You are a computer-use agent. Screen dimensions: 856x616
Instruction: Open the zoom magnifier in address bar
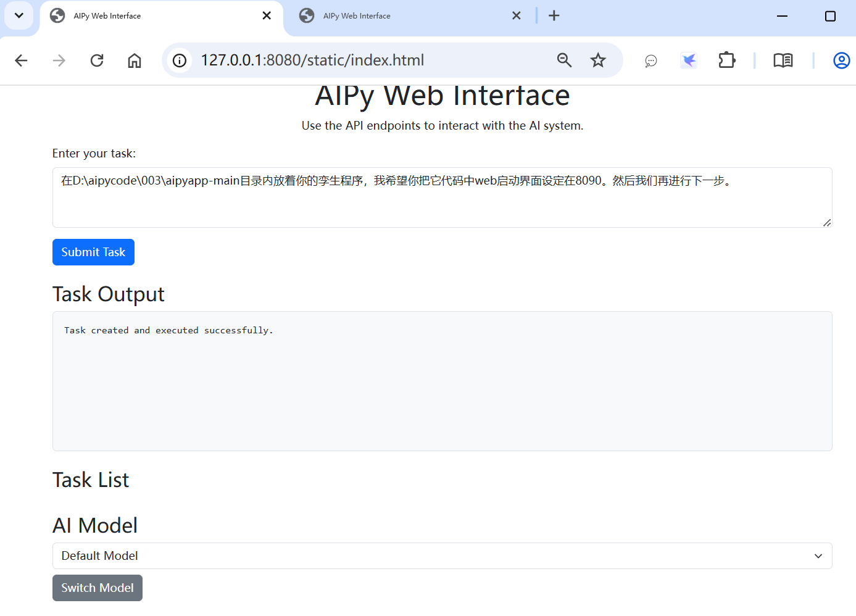(564, 60)
